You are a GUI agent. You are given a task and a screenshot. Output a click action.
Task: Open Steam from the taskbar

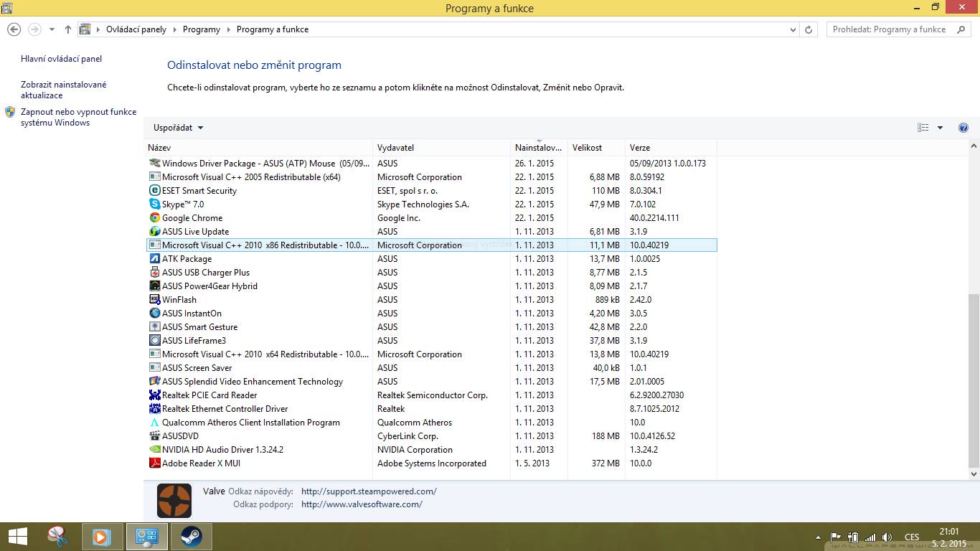click(191, 537)
